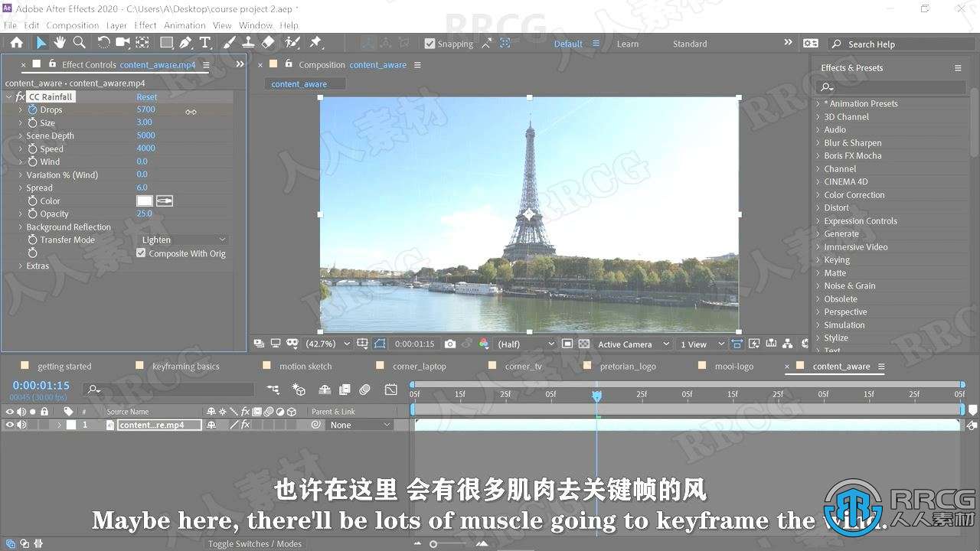Screen dimensions: 980x551
Task: Select the Selection arrow tool
Action: [41, 43]
